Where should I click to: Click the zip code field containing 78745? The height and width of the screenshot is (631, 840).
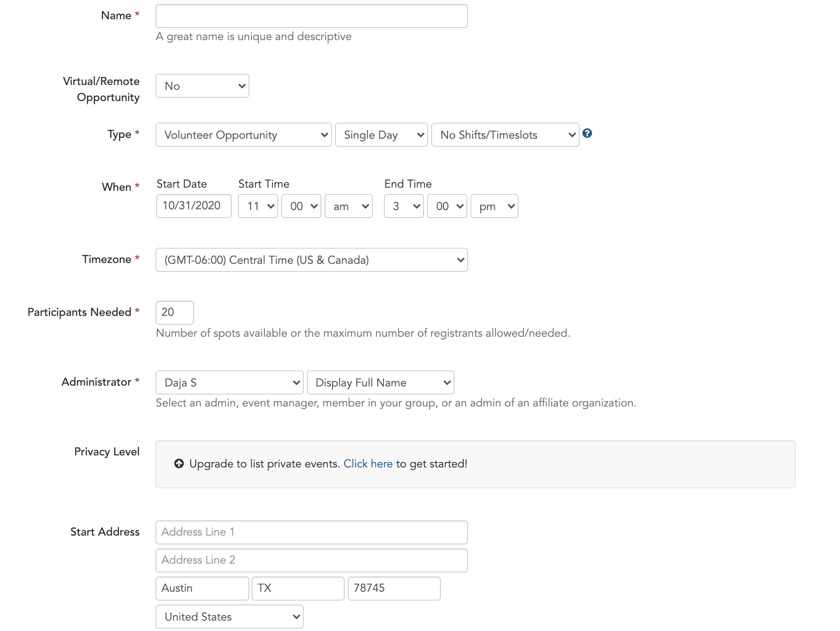394,589
